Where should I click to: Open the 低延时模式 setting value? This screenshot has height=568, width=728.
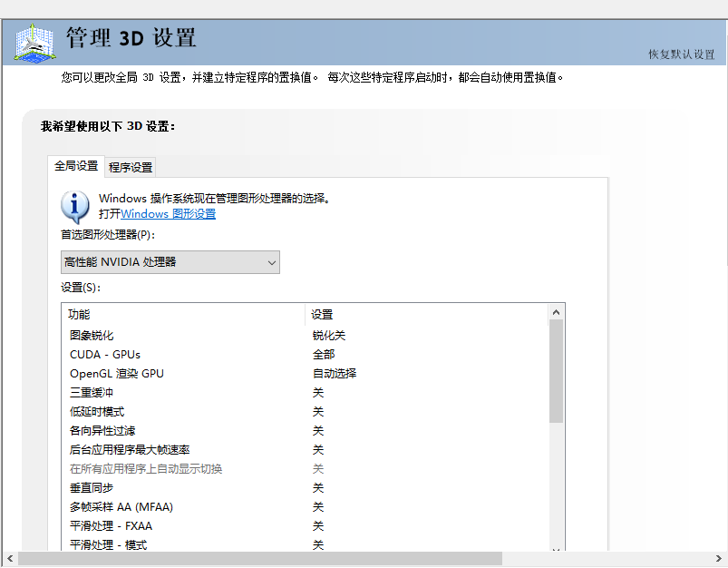[318, 412]
